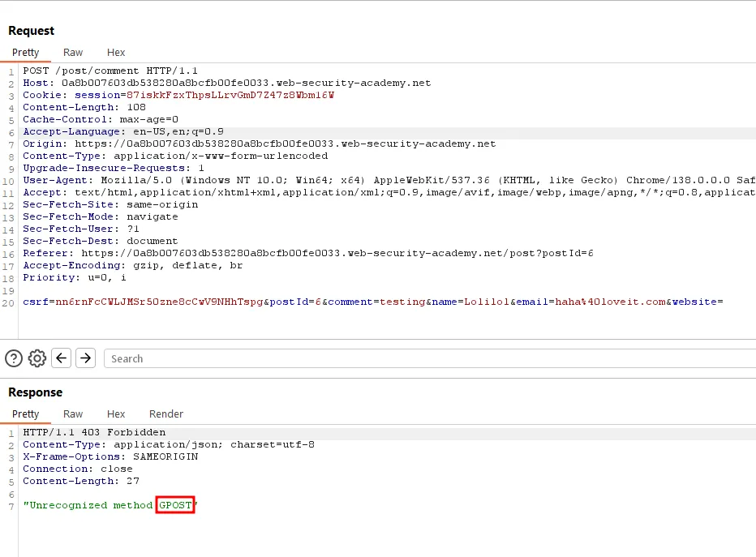Switch Request view to Pretty tab
Screen dimensions: 756x557
click(x=25, y=52)
